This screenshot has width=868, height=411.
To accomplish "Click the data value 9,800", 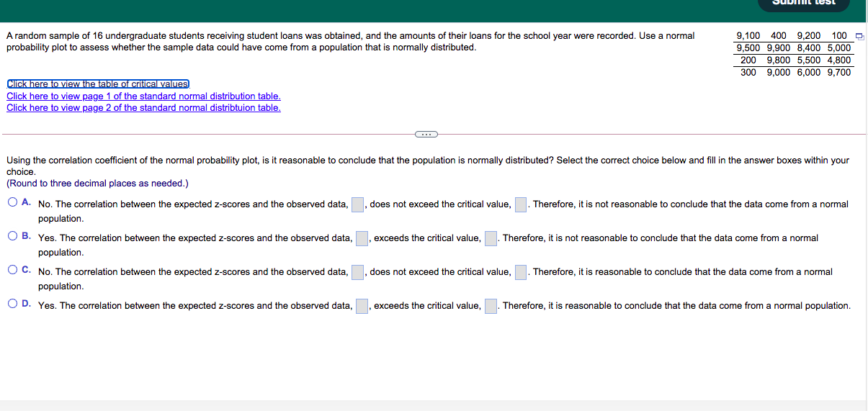I will [779, 60].
